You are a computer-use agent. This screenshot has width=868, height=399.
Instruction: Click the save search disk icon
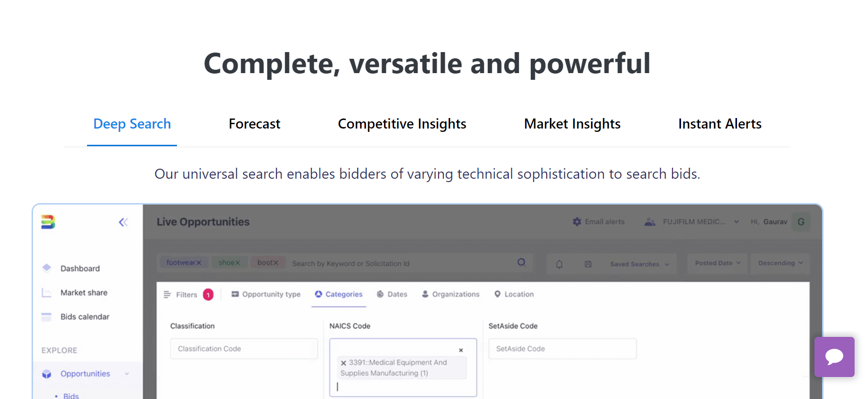pyautogui.click(x=588, y=264)
